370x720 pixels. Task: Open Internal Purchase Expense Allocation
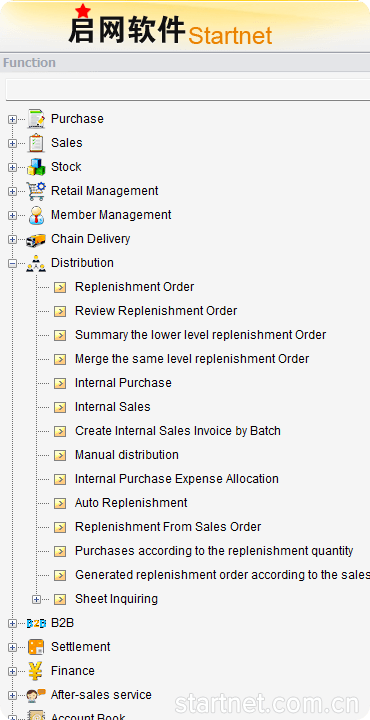point(177,479)
